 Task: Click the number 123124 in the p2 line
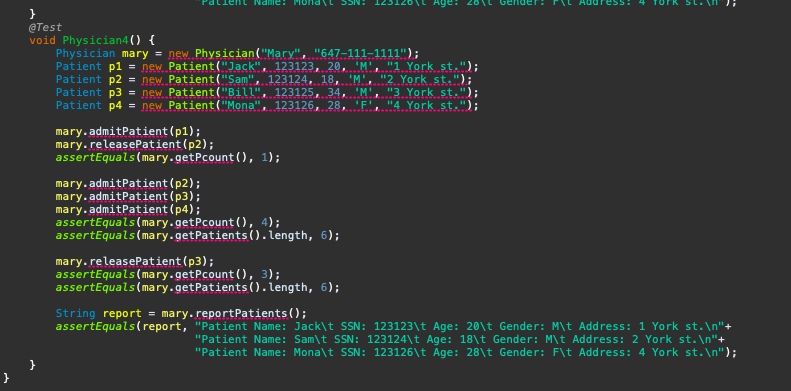point(287,80)
